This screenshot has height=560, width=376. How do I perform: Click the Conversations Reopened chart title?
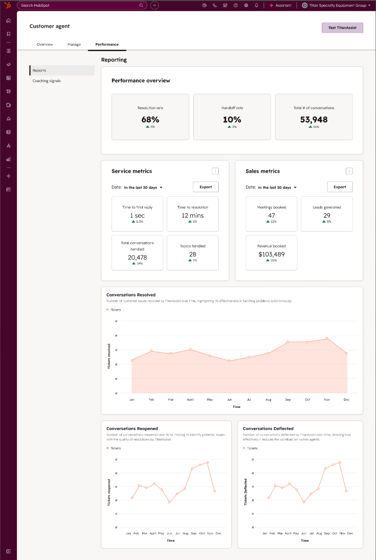[x=132, y=428]
